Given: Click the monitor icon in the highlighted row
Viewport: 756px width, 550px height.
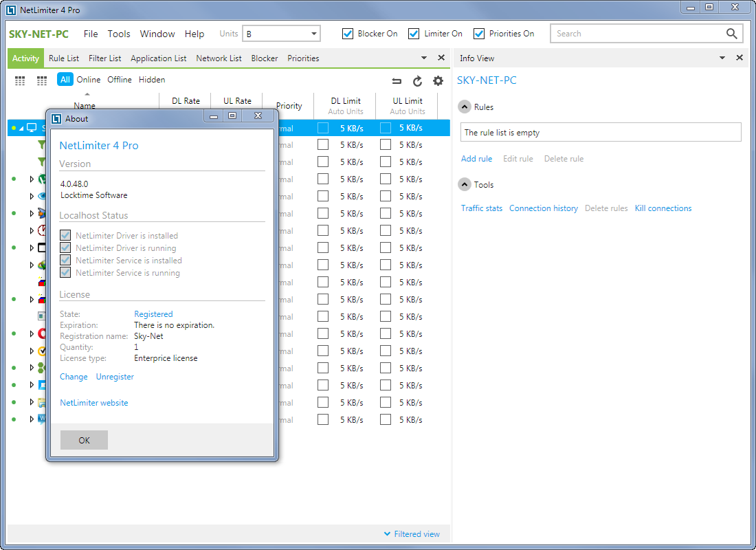Looking at the screenshot, I should [x=32, y=128].
